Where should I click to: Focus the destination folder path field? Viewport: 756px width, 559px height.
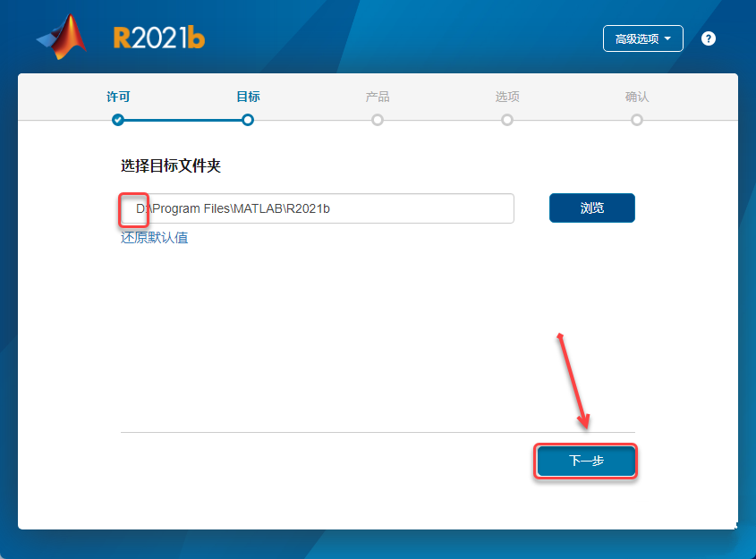point(318,208)
